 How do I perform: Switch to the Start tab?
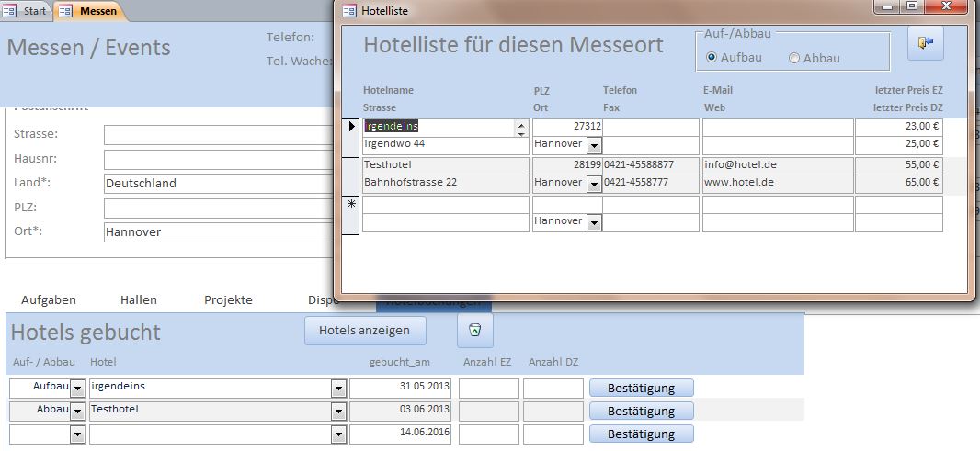[28, 11]
